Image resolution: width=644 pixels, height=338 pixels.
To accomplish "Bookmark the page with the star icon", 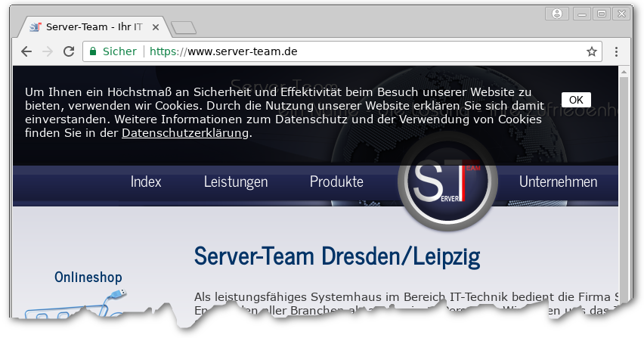I will (x=591, y=51).
